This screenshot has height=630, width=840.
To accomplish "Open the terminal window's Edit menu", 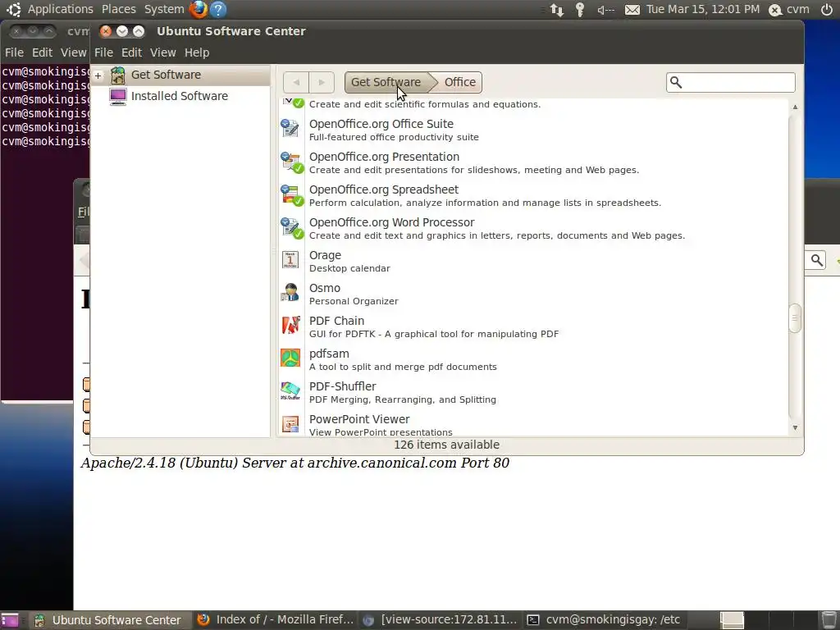I will click(x=42, y=52).
